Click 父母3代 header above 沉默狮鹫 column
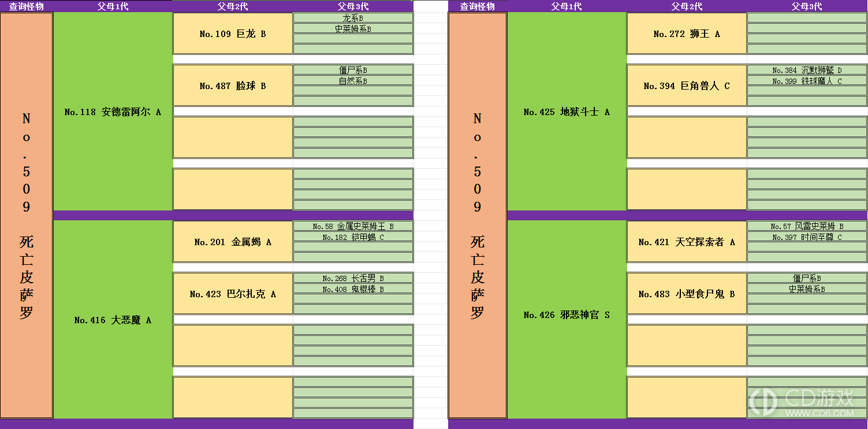 807,6
